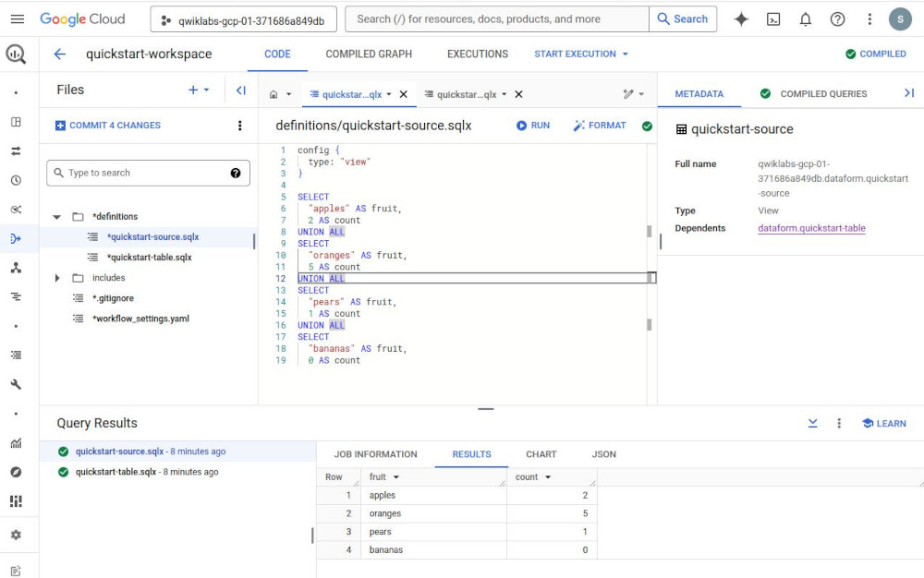The height and width of the screenshot is (578, 924).
Task: Open first editor tab dropdown arrow
Action: tap(389, 94)
